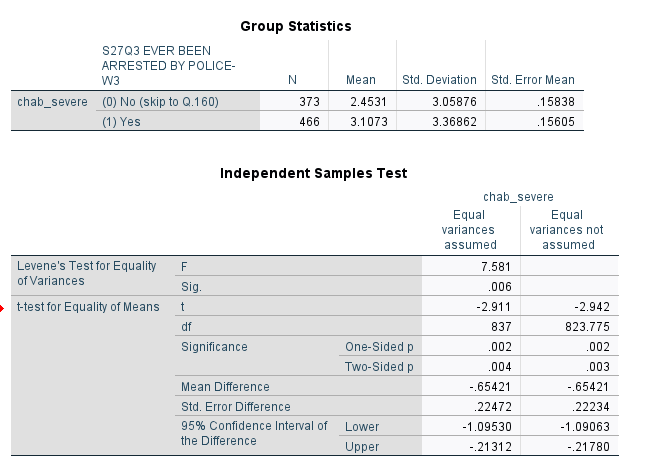
Task: Click the N column header
Action: [x=292, y=80]
